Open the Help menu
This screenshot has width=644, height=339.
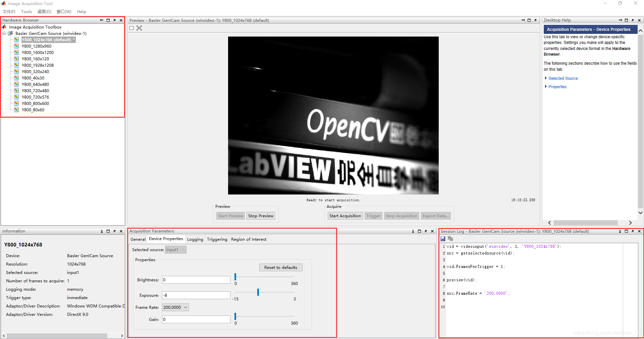pos(82,12)
